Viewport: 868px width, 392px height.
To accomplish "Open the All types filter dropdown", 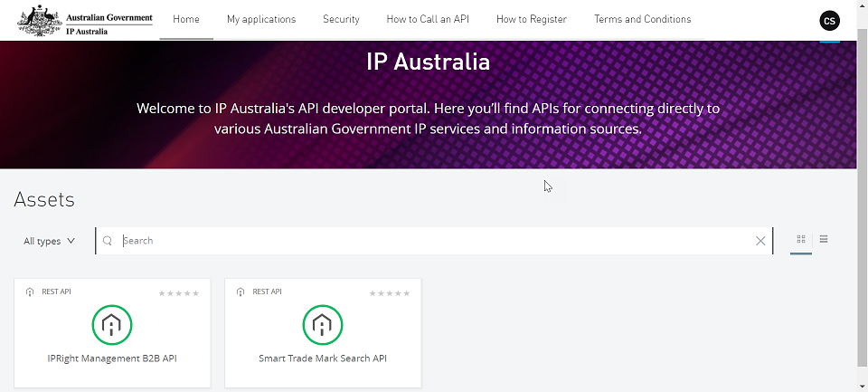I will click(49, 241).
